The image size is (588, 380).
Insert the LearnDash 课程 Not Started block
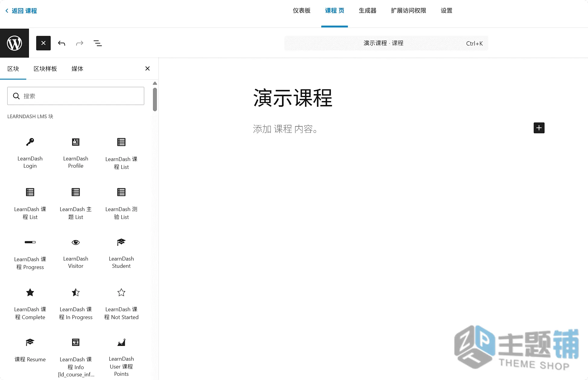click(x=121, y=304)
